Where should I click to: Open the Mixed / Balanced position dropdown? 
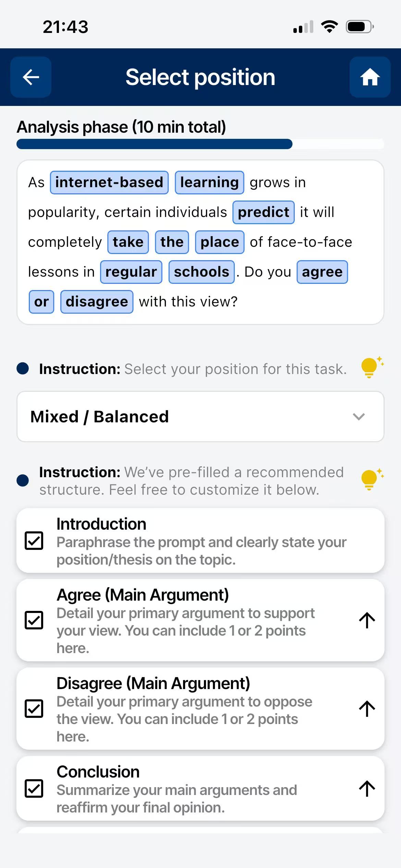coord(200,417)
